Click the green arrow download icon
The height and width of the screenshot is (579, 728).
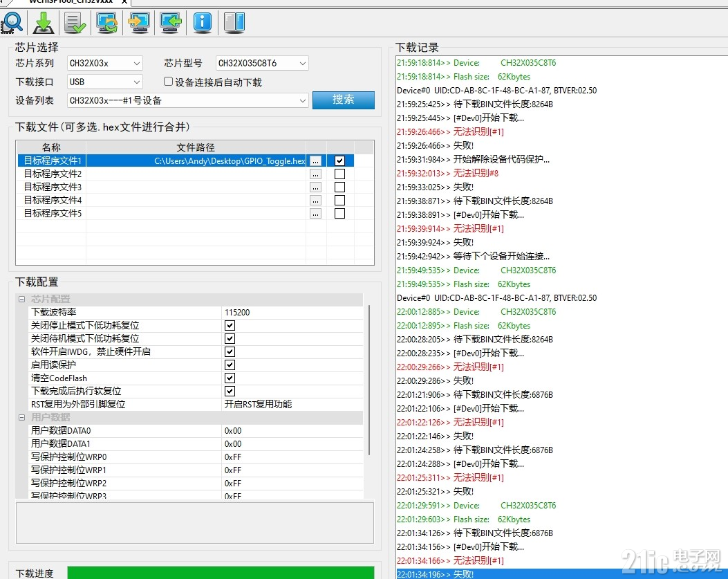44,23
